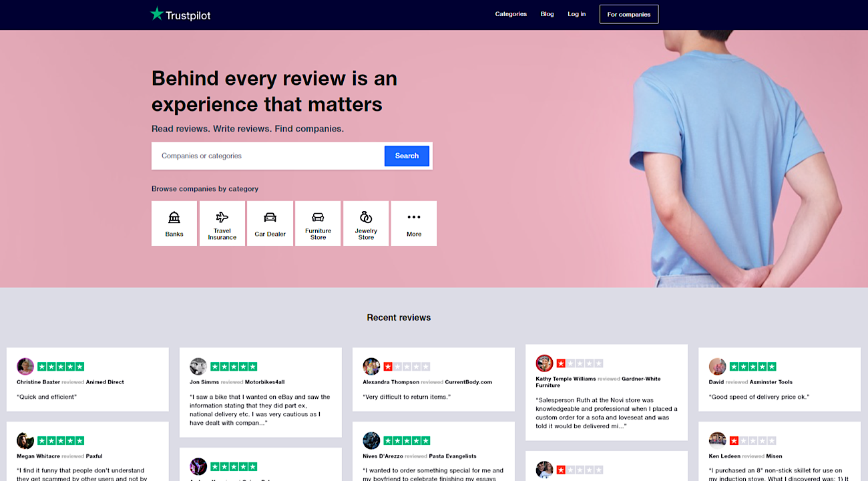Screen dimensions: 868x481
Task: Go to Gardner-White Furniture's company page
Action: tap(598, 382)
